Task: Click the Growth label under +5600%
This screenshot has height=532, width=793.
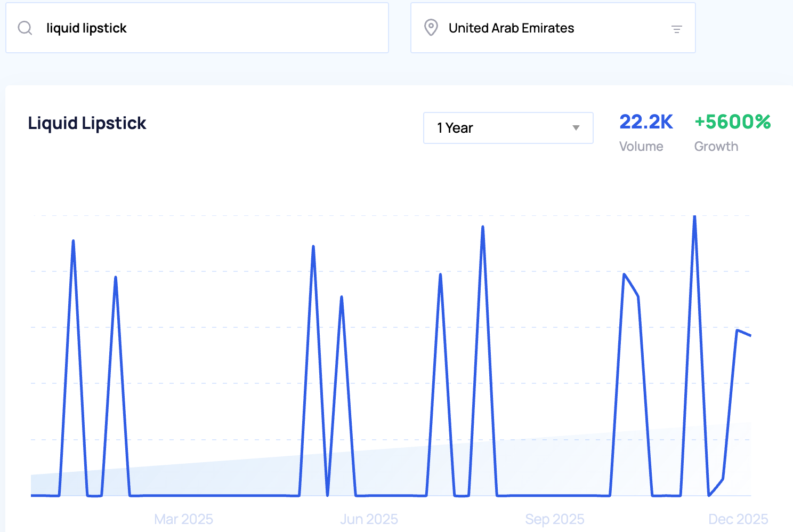Action: click(716, 147)
